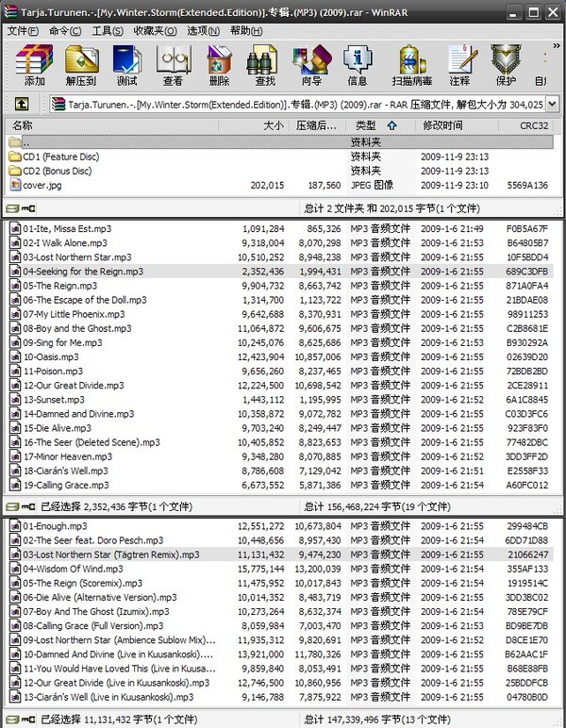Click the 查找 (Find) binoculars icon

[x=264, y=59]
